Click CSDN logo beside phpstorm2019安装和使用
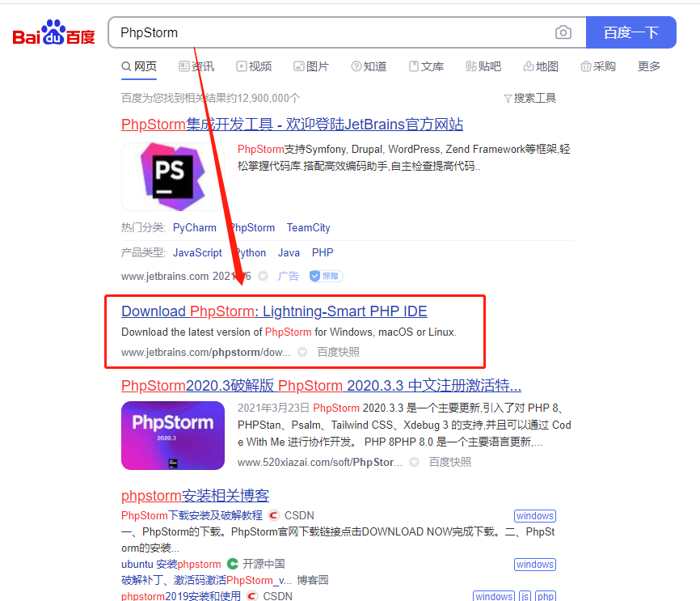The height and width of the screenshot is (601, 700). [x=252, y=596]
